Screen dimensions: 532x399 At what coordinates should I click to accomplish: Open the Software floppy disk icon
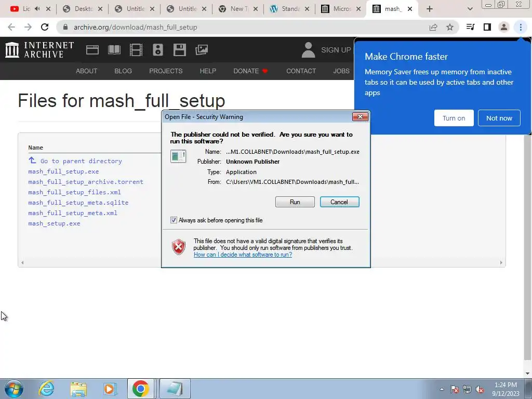[x=179, y=50]
